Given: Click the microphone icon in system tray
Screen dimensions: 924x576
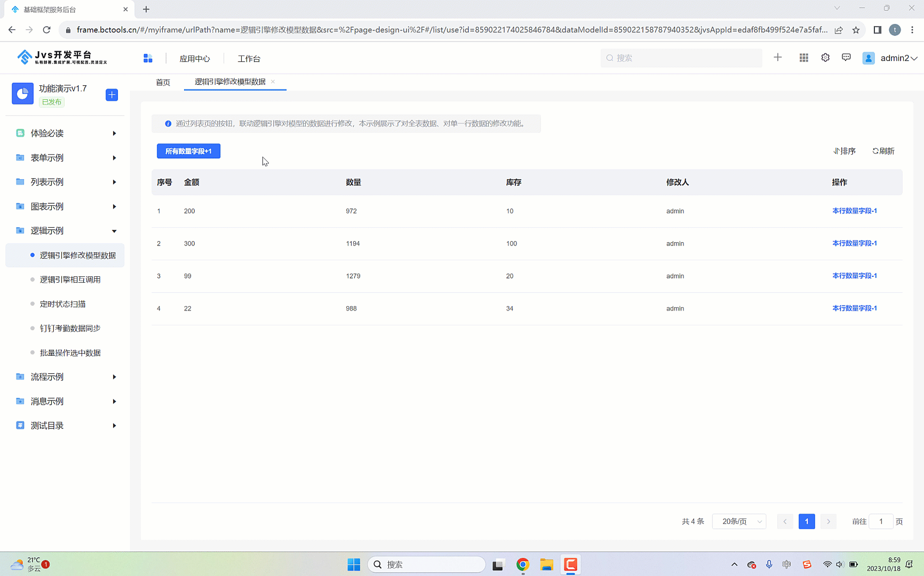Looking at the screenshot, I should click(x=769, y=564).
